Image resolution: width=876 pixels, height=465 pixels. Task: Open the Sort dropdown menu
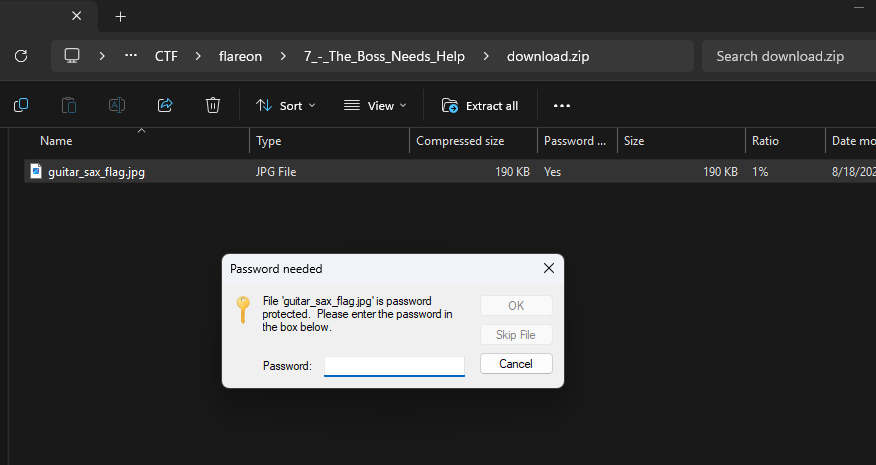point(286,105)
